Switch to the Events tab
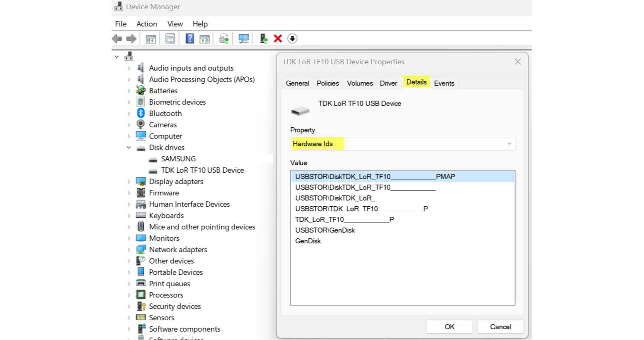 (444, 83)
